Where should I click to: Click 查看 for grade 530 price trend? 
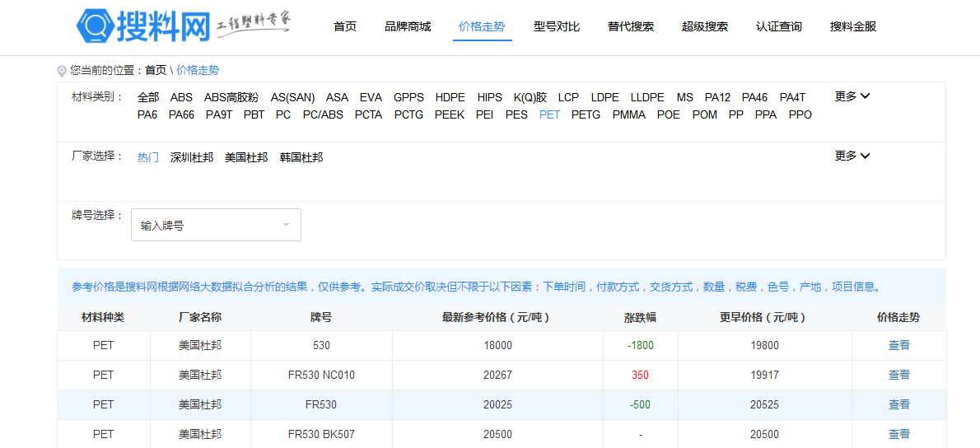coord(899,346)
